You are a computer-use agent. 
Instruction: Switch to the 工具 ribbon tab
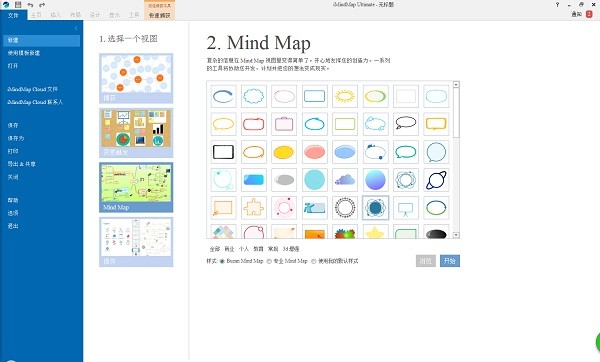coord(134,15)
